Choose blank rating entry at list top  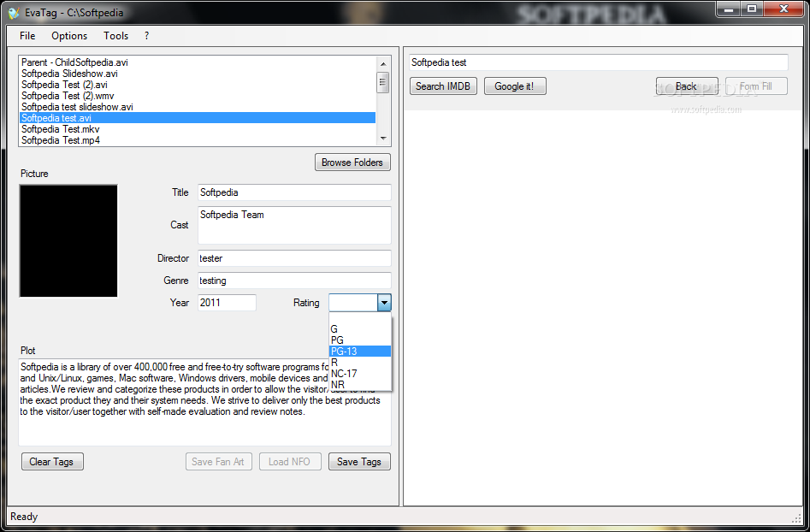click(360, 318)
